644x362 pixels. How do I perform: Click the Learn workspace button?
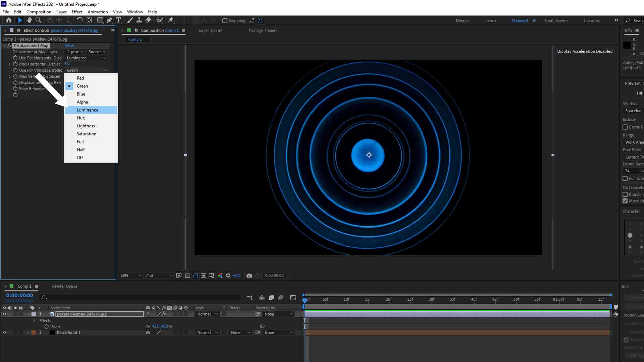(x=491, y=20)
